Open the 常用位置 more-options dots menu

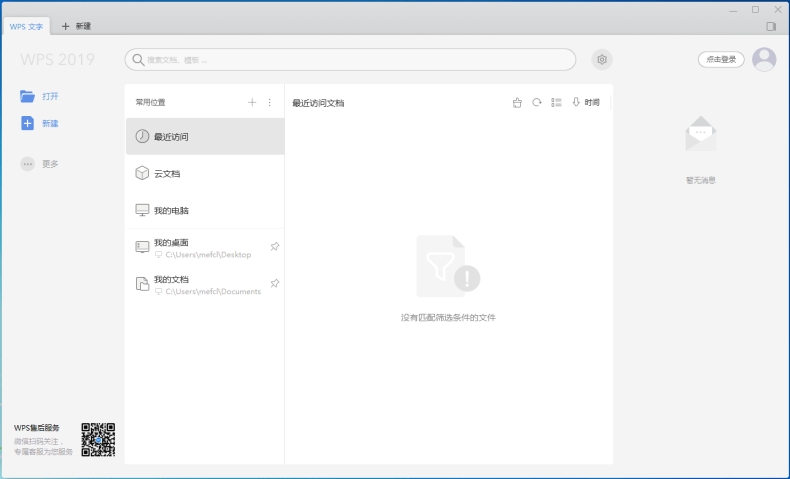pyautogui.click(x=270, y=102)
